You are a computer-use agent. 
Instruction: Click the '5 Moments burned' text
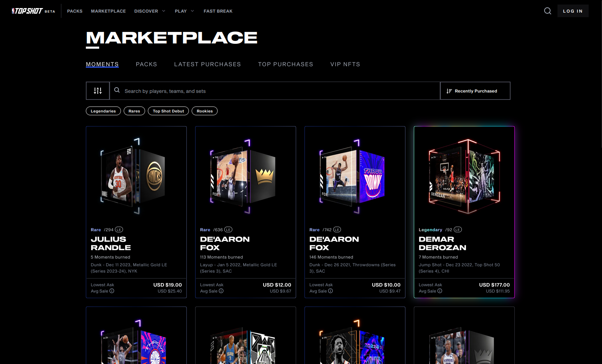click(110, 257)
